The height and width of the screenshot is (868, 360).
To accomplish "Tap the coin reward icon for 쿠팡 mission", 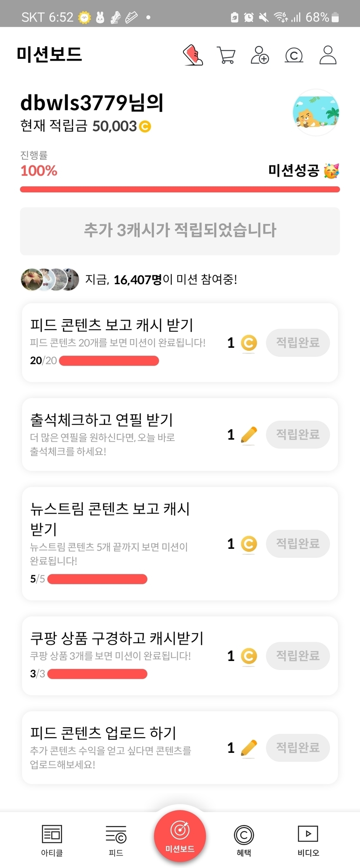I will click(x=249, y=656).
